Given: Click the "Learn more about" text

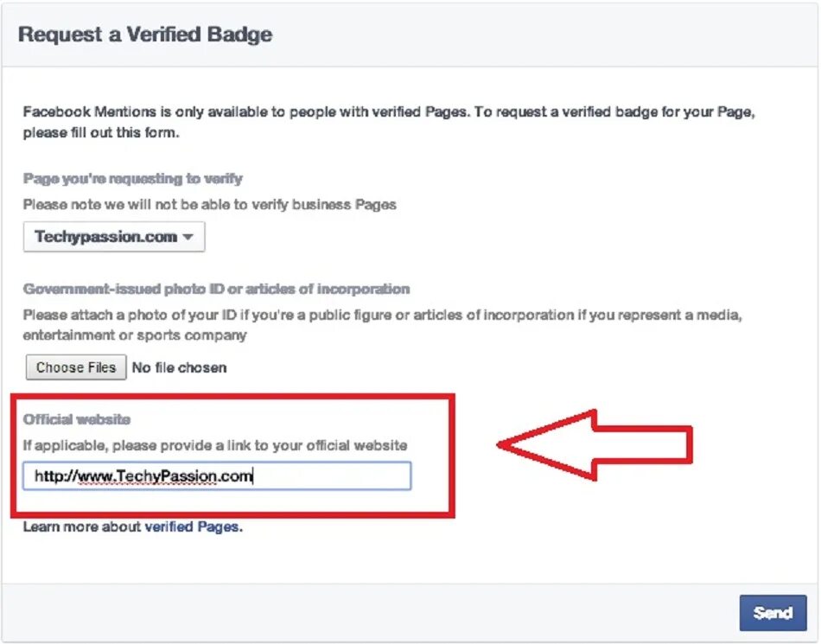Looking at the screenshot, I should 81,526.
